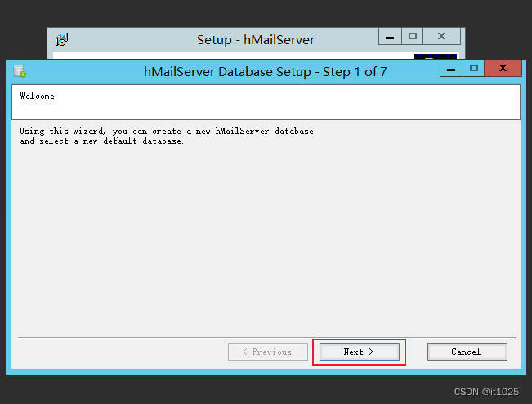Screen dimensions: 532x404
Task: Maximize the hMailServer Database Setup window
Action: 474,68
